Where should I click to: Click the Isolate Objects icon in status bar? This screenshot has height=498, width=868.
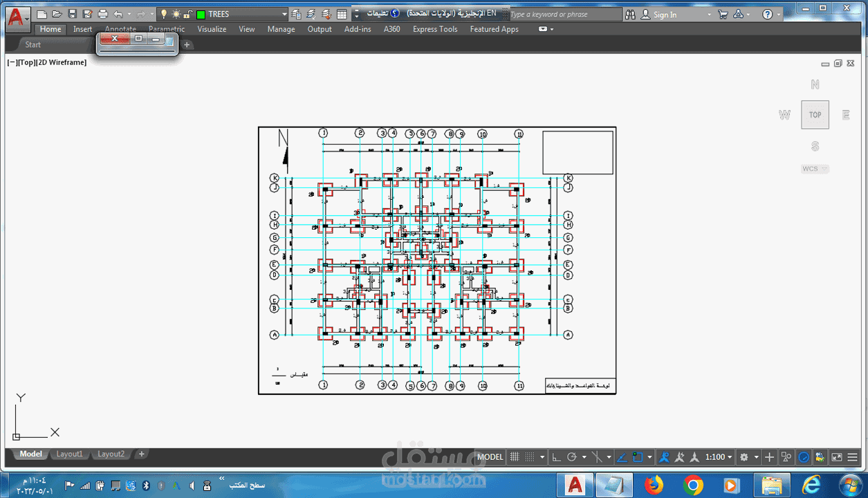click(786, 457)
